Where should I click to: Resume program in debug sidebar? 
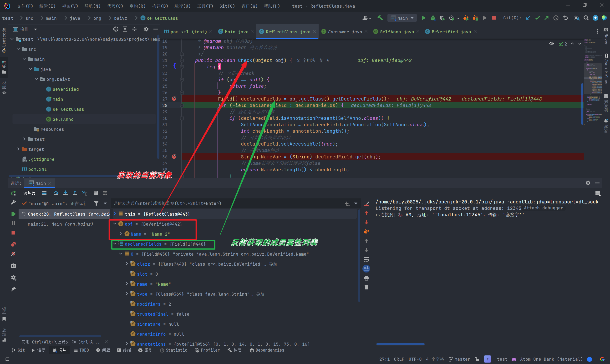click(14, 214)
